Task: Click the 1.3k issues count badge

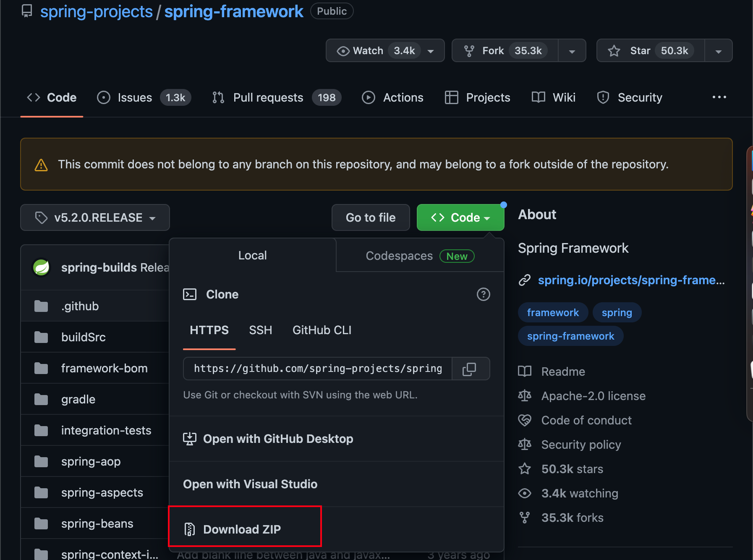Action: pos(175,97)
